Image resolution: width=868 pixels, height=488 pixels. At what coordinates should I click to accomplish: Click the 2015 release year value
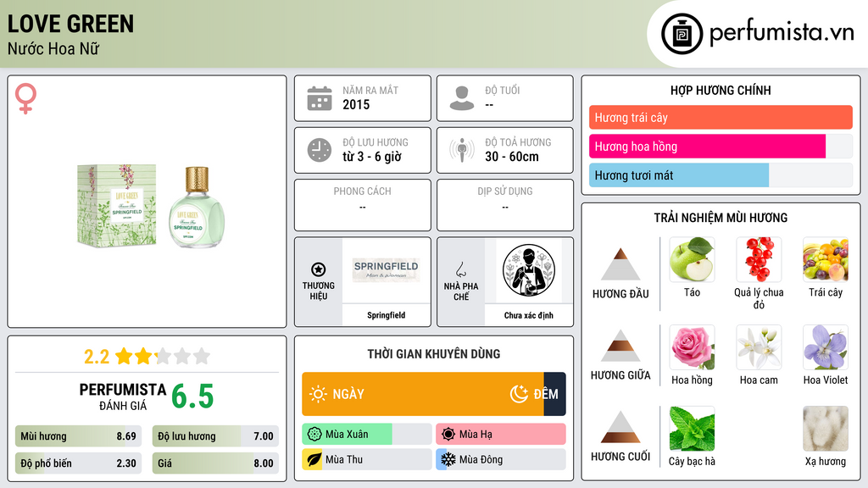[356, 104]
